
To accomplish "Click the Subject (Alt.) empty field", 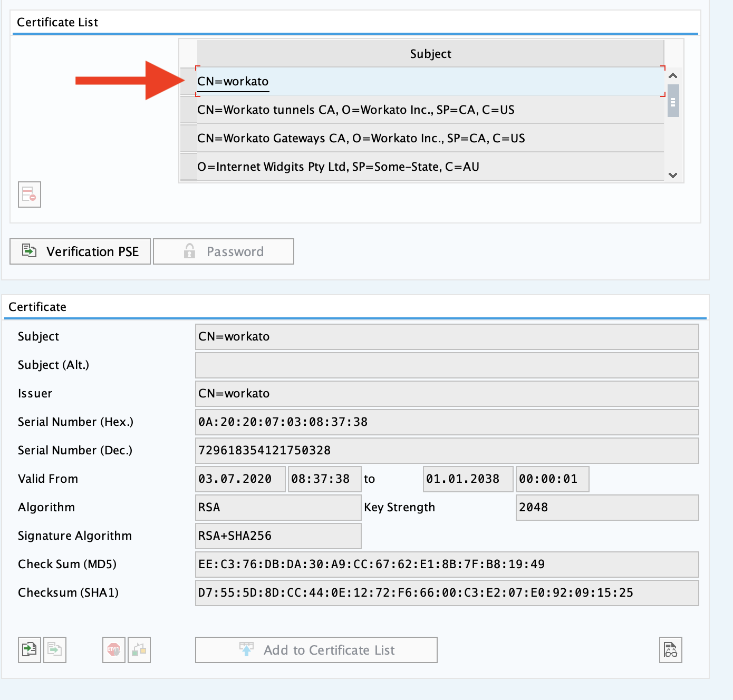I will point(447,365).
